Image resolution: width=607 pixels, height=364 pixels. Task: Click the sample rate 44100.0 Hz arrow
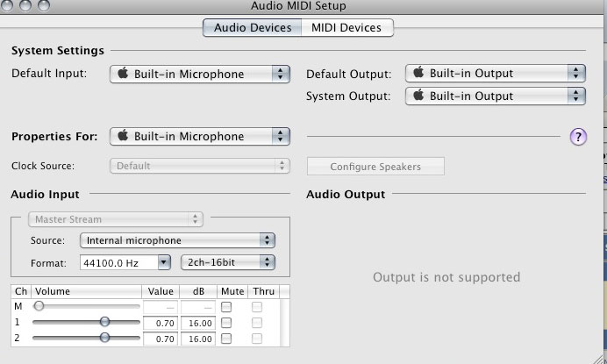tap(164, 262)
